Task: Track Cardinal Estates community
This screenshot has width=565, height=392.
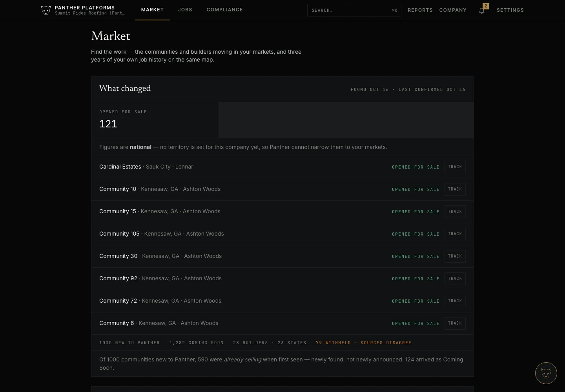Action: 455,167
